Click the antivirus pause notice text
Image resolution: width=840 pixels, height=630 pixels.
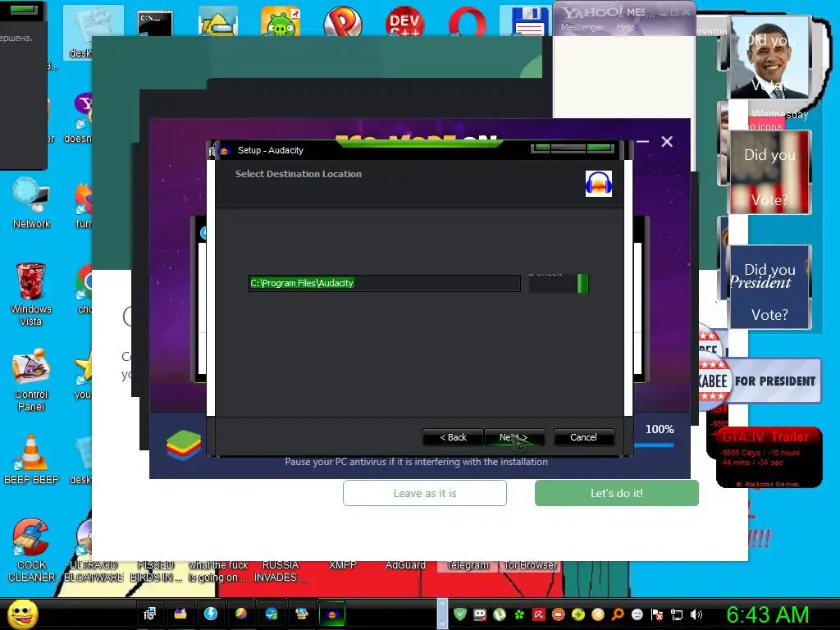(416, 462)
